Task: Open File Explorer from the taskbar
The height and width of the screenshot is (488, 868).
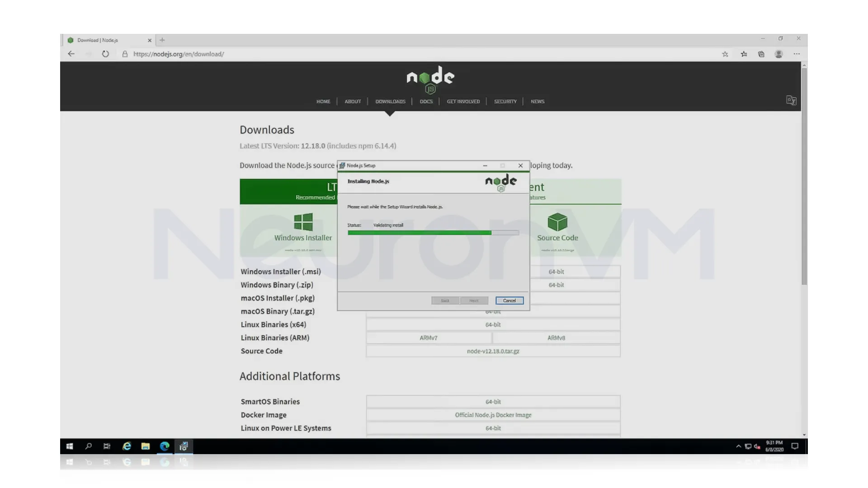Action: tap(145, 446)
